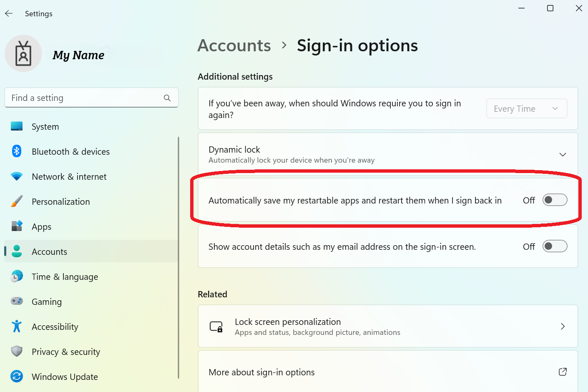Open Lock screen personalization chevron
Viewport: 588px width, 392px height.
(563, 326)
